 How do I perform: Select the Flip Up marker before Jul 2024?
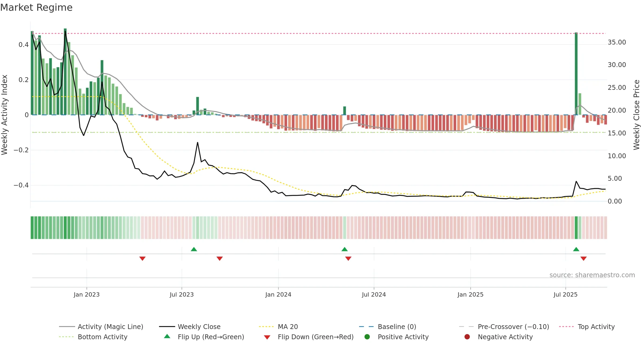[345, 249]
